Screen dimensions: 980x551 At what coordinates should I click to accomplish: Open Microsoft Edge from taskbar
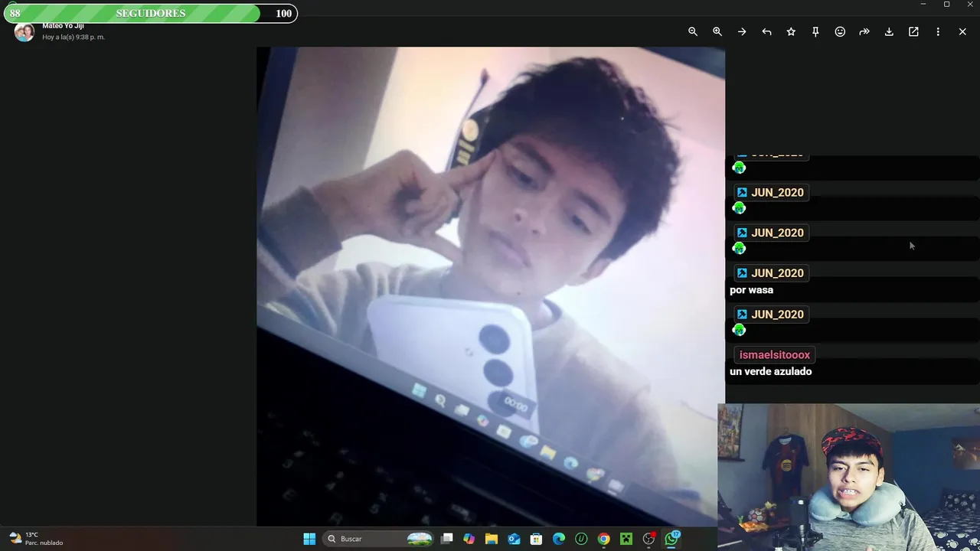pos(559,539)
